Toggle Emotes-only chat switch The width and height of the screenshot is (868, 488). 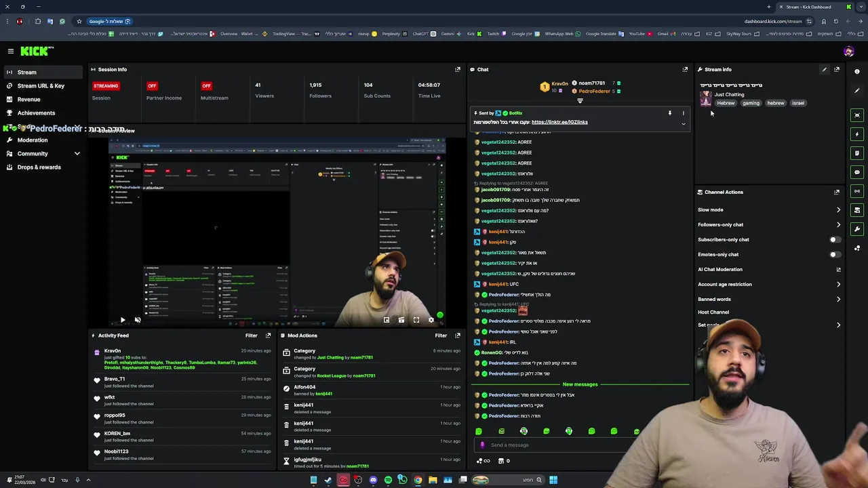click(835, 254)
